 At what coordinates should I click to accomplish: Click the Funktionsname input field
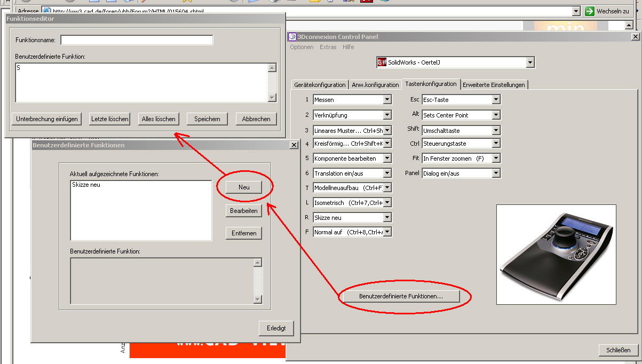tap(137, 40)
